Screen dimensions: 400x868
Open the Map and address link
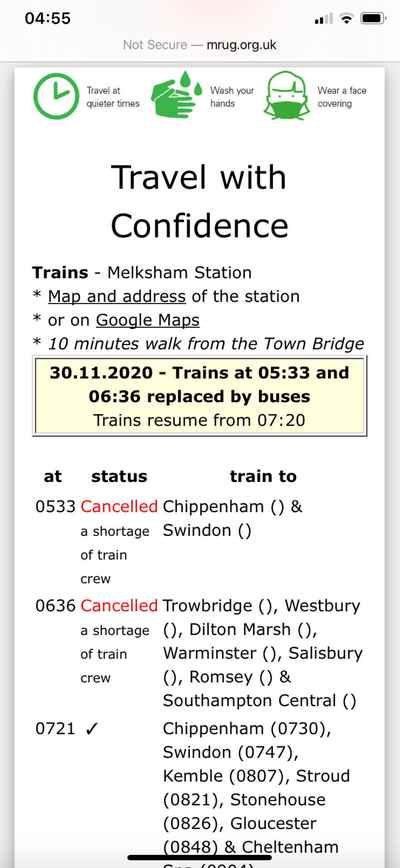(x=117, y=296)
